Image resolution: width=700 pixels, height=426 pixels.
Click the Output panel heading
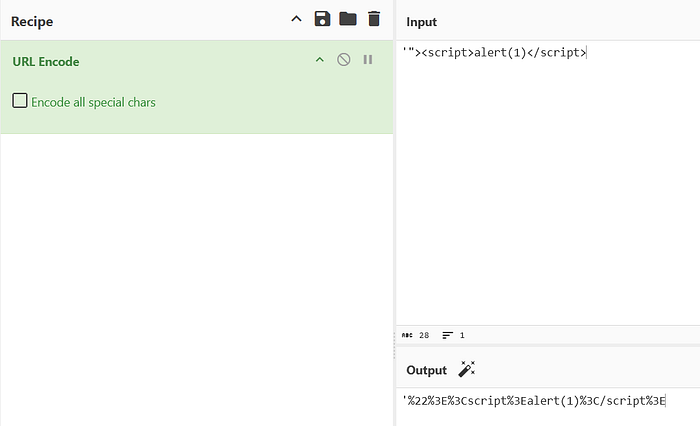pos(426,370)
